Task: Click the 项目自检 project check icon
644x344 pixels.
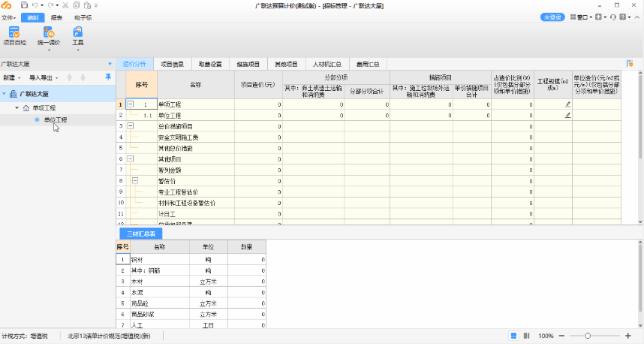Action: click(14, 33)
